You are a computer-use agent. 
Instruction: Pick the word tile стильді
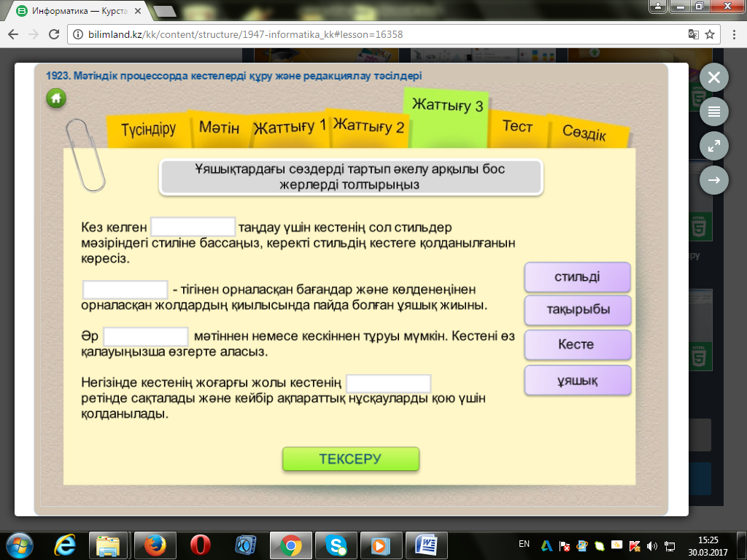(x=578, y=277)
